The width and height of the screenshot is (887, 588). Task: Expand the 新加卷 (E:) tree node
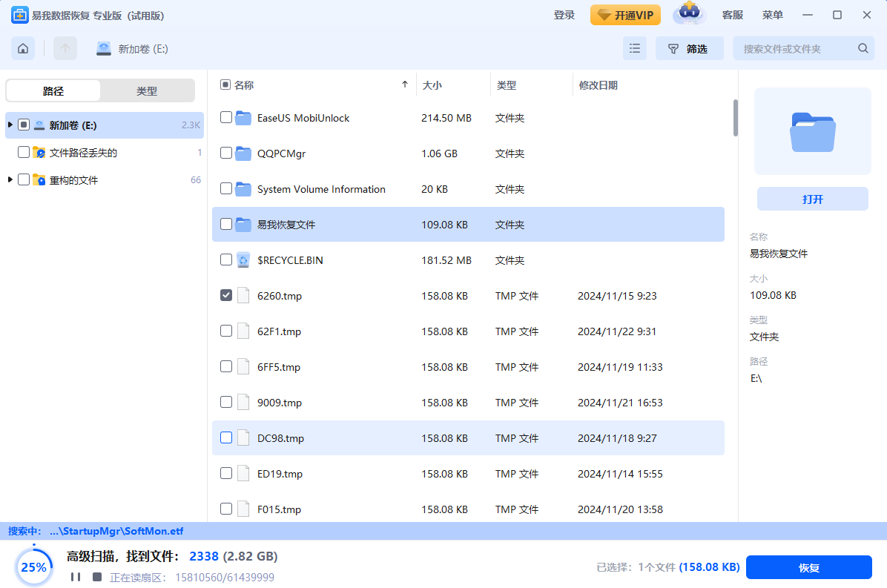click(x=10, y=125)
